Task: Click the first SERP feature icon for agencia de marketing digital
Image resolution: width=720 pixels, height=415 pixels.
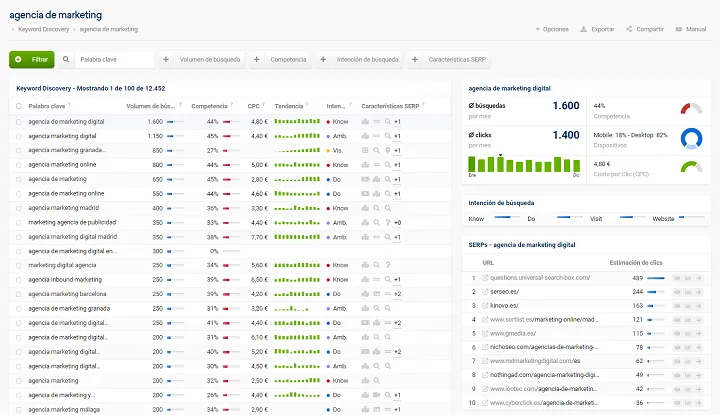Action: [x=365, y=122]
